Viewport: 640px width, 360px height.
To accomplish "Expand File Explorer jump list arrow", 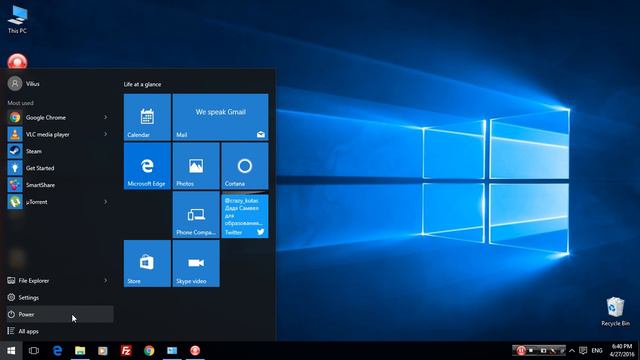I will tap(106, 280).
